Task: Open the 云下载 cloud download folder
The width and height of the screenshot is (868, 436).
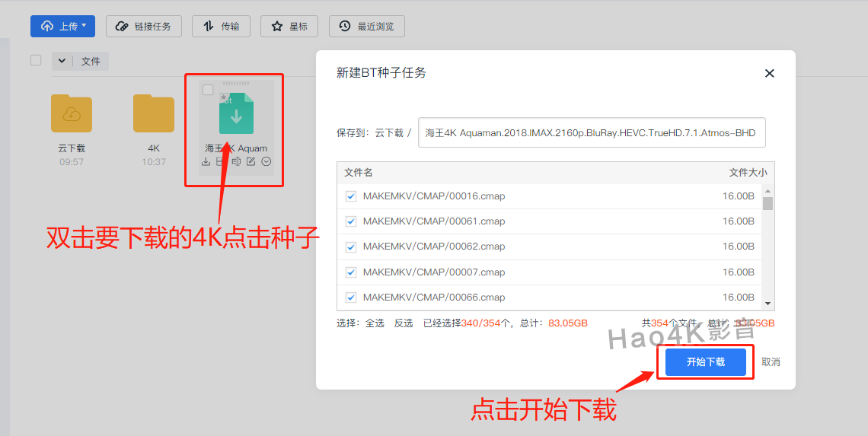Action: tap(72, 114)
